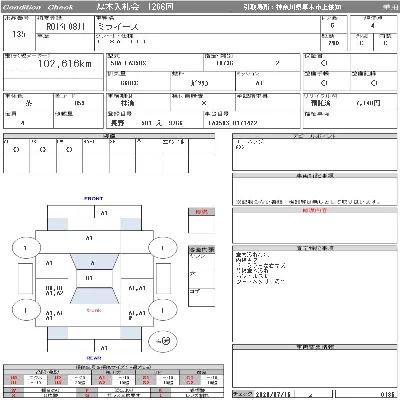Click the 長野 registration plate text
This screenshot has height=400, width=400.
click(x=117, y=123)
